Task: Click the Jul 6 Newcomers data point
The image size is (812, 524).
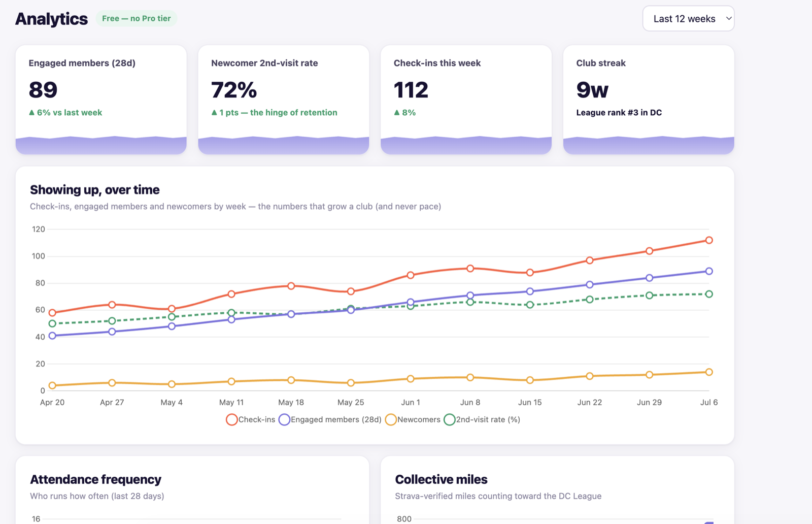Action: 709,372
